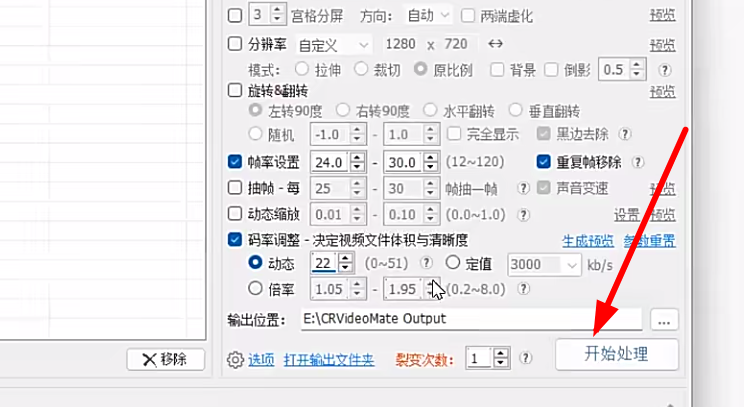Image resolution: width=744 pixels, height=407 pixels.
Task: Select the 原比例 mode radio button
Action: [420, 69]
